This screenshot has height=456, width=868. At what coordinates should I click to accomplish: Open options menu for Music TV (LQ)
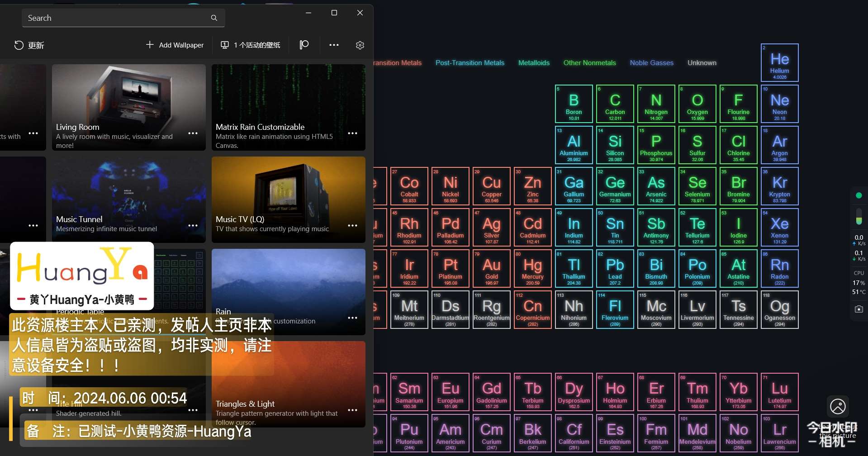[x=352, y=225]
